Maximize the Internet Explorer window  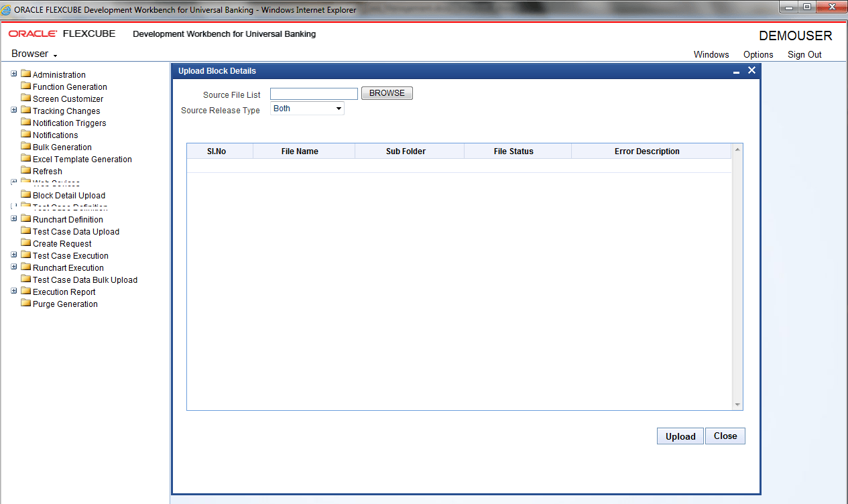[x=806, y=7]
